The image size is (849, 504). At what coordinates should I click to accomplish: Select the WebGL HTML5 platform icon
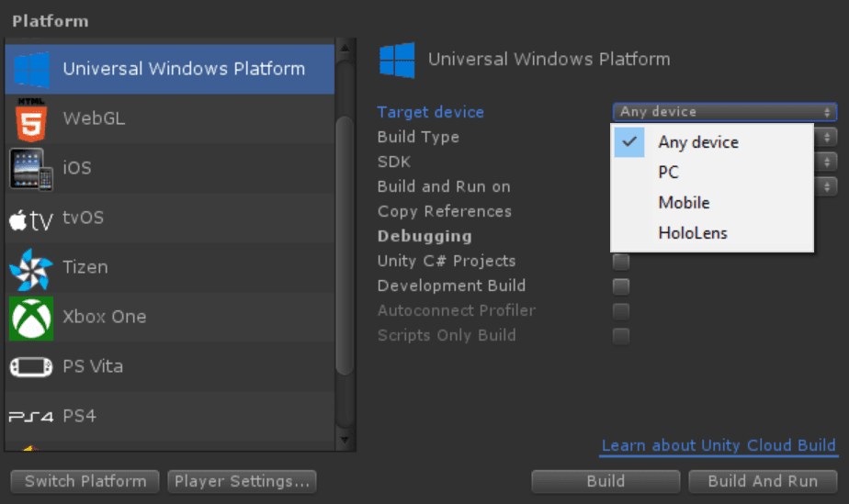click(x=31, y=120)
